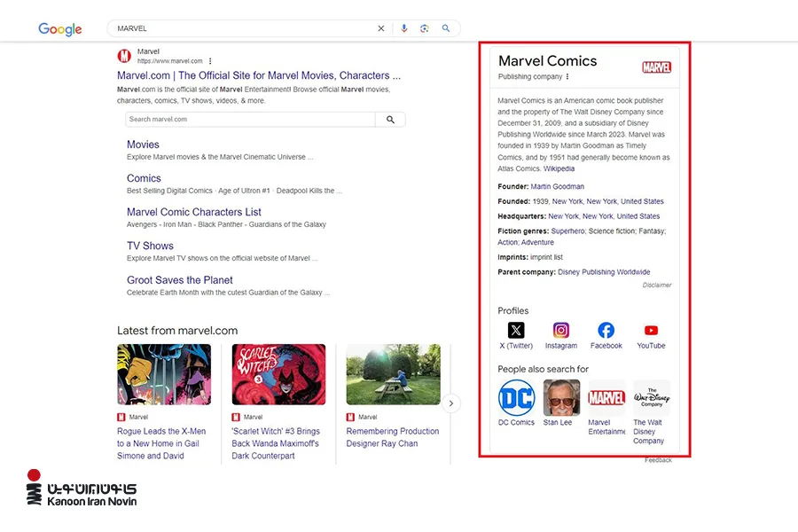Open Ray Chan park bench thumbnail
This screenshot has height=532, width=798.
click(394, 374)
